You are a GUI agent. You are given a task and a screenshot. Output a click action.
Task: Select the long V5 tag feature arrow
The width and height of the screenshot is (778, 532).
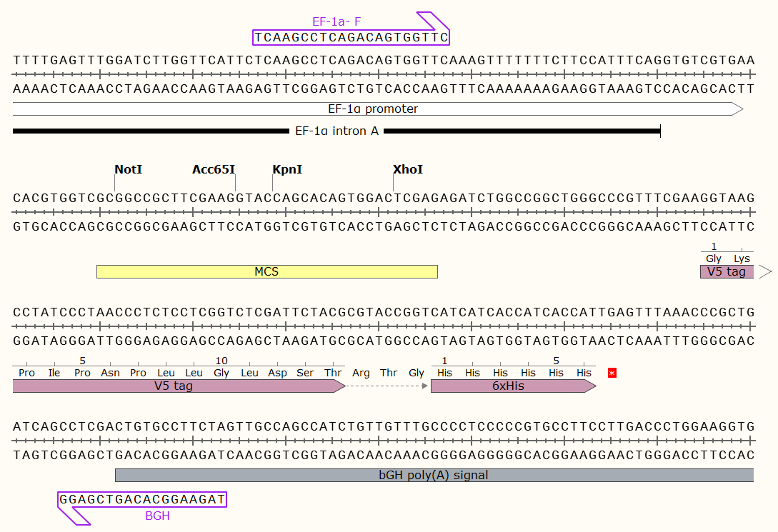point(179,386)
